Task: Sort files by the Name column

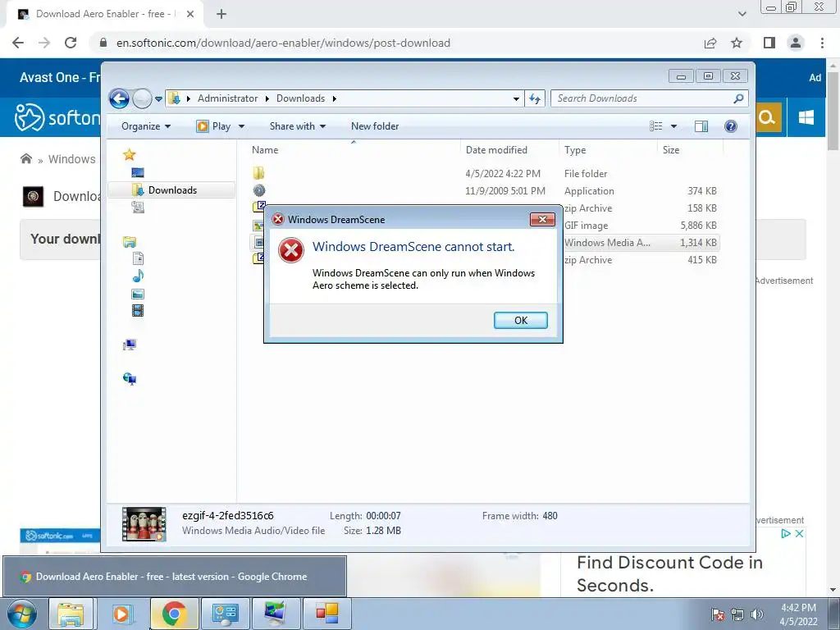Action: (x=354, y=150)
